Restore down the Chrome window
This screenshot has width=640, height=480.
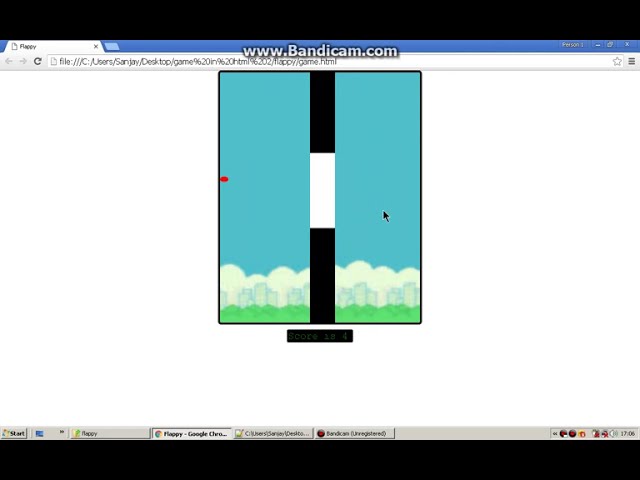610,44
